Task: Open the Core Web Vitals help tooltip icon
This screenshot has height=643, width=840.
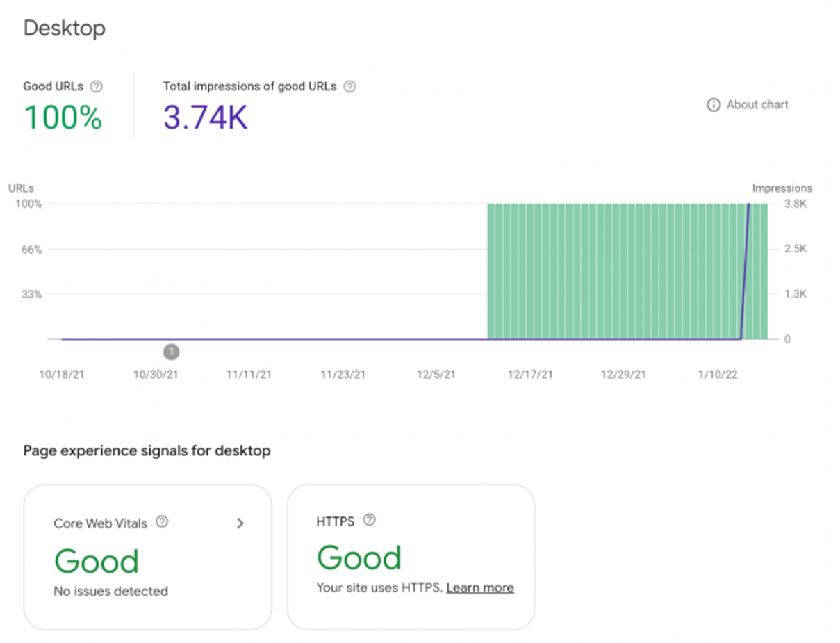Action: coord(162,522)
